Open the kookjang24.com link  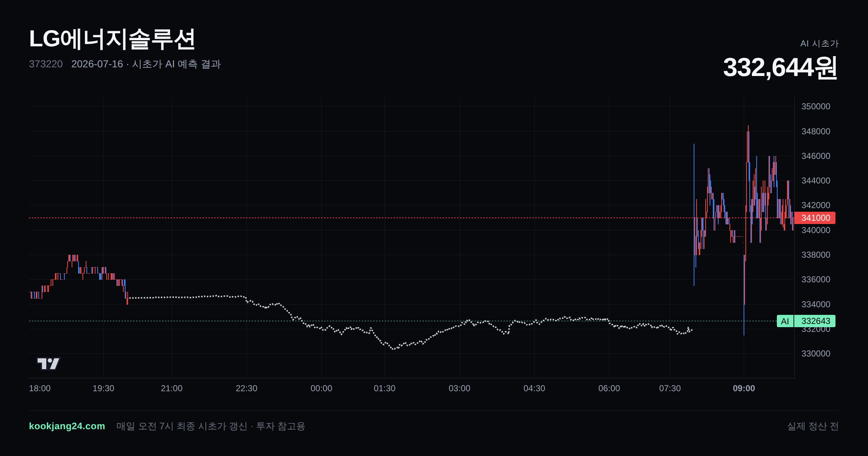coord(67,426)
